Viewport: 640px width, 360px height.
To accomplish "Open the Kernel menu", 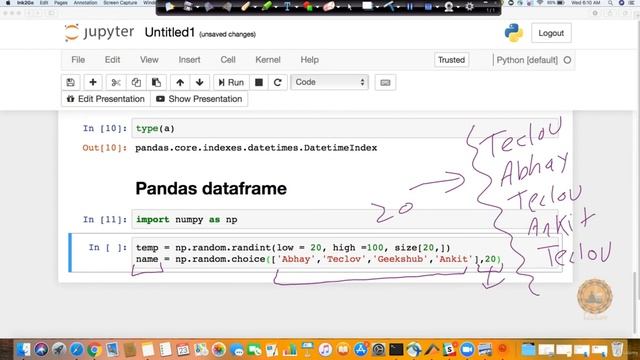I will [268, 60].
